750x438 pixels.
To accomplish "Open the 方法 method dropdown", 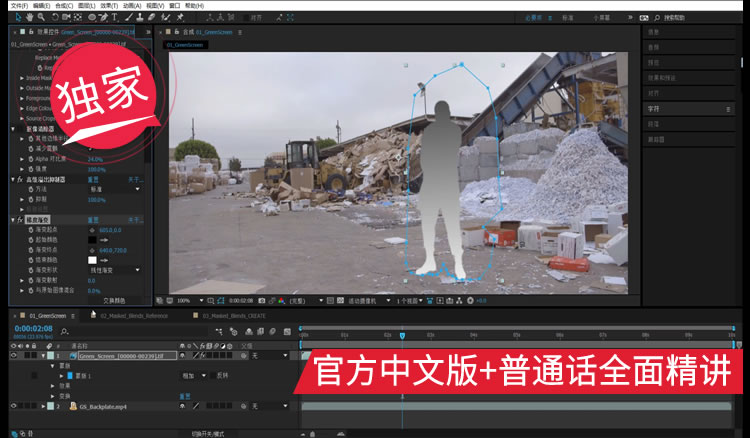I will coord(115,189).
